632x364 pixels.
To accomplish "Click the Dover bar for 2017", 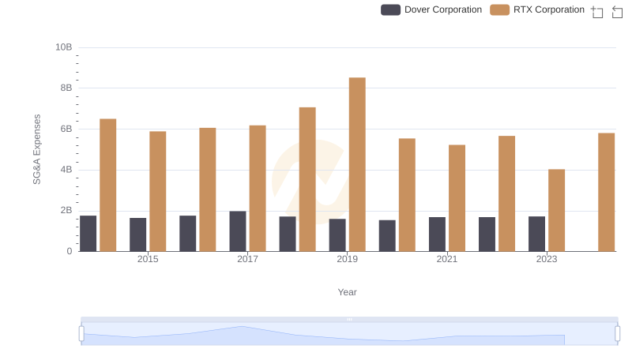I will [x=238, y=231].
